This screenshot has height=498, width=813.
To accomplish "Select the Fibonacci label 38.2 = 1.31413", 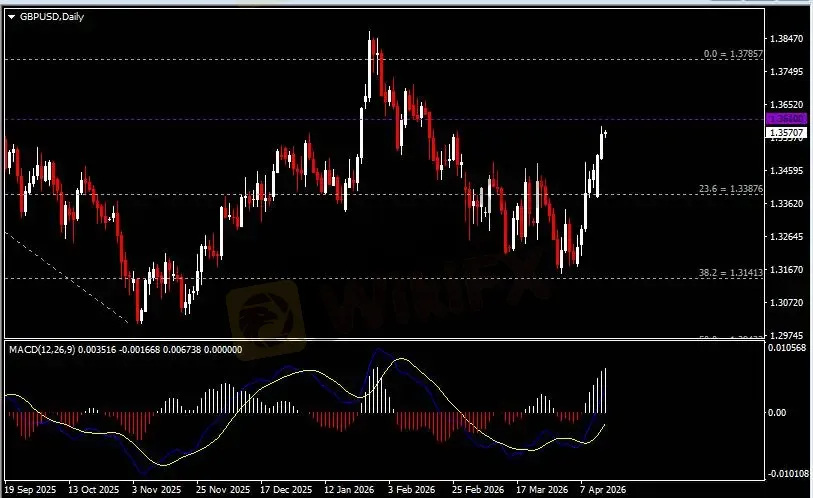I will (731, 272).
